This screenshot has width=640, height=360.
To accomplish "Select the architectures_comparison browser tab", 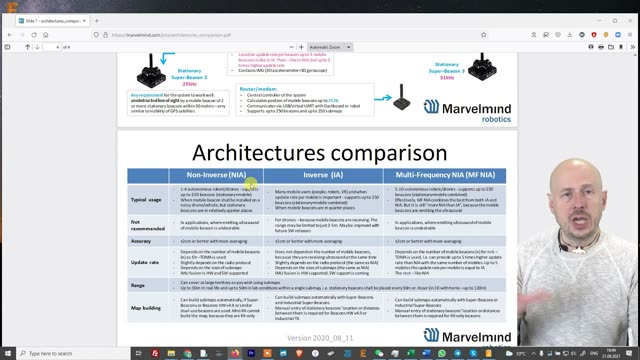I will coord(52,21).
